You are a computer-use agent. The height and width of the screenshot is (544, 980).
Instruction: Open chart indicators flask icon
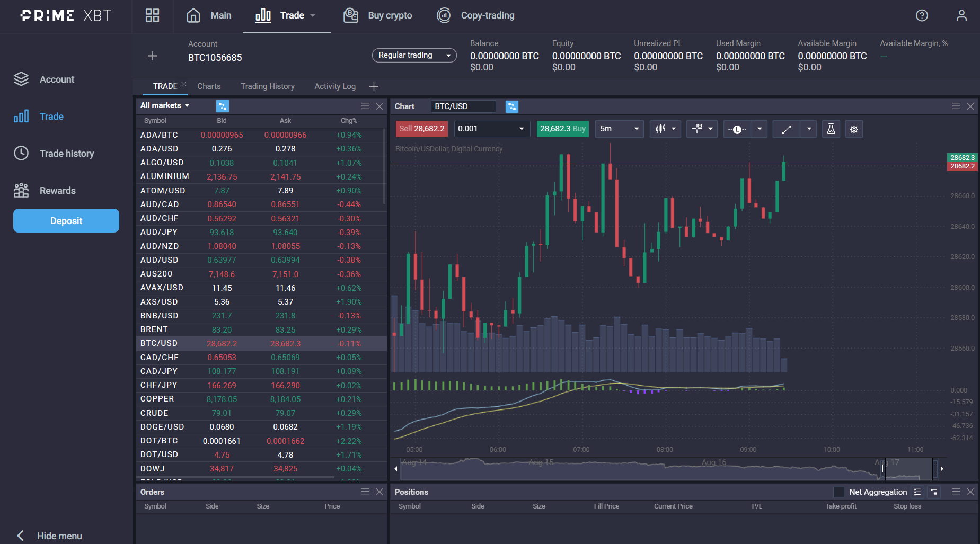click(831, 129)
